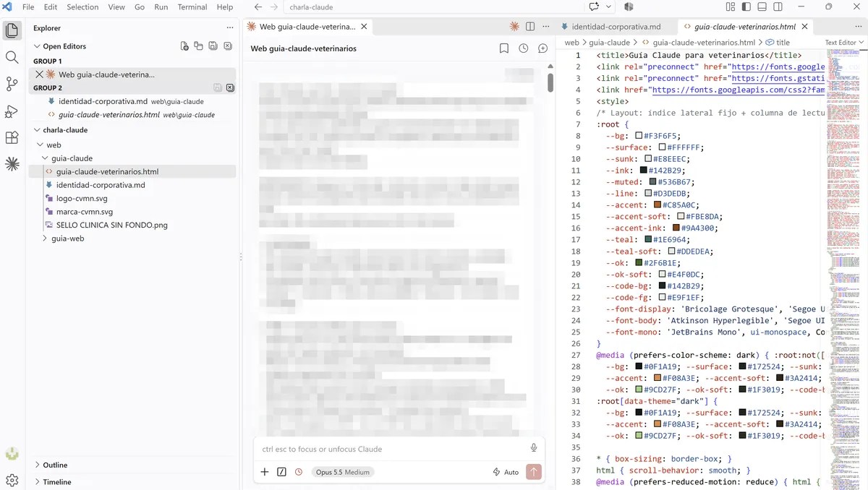The width and height of the screenshot is (868, 490).
Task: Click the --ok #2F6B1E color swatch
Action: pyautogui.click(x=639, y=263)
